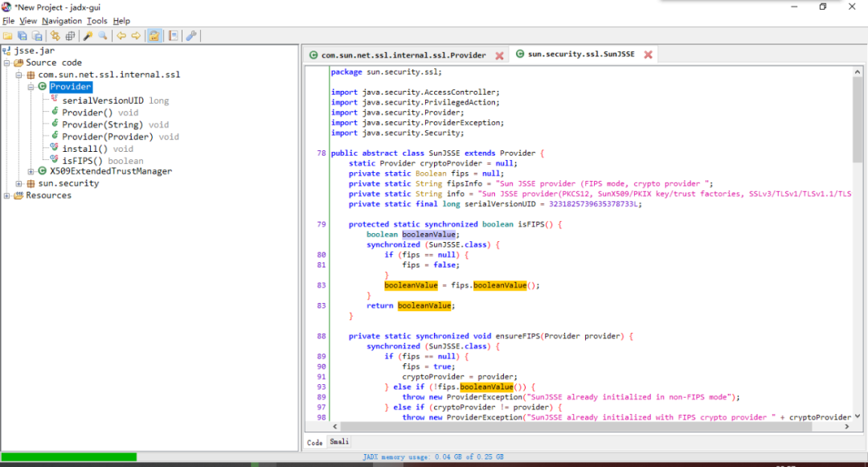The height and width of the screenshot is (467, 868).
Task: Click the scroll-down arrow of the editor
Action: click(857, 416)
